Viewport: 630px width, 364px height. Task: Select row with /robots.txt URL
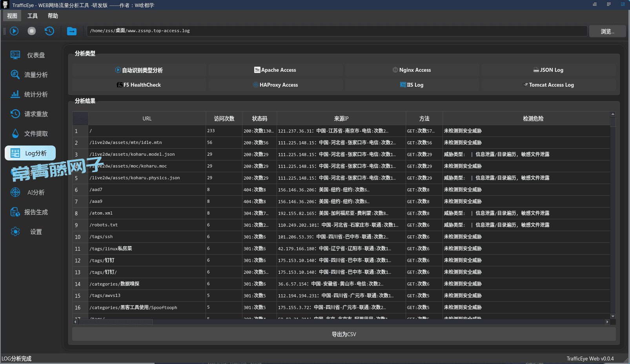click(x=147, y=225)
